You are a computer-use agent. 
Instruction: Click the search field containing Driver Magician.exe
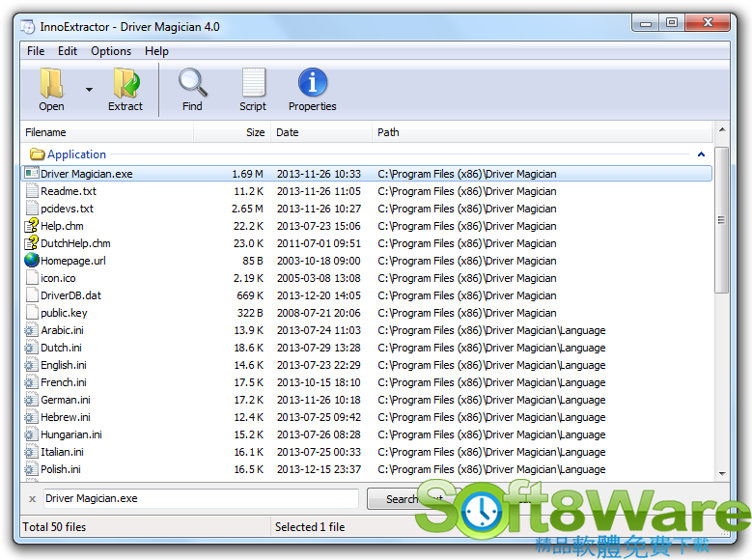[201, 498]
